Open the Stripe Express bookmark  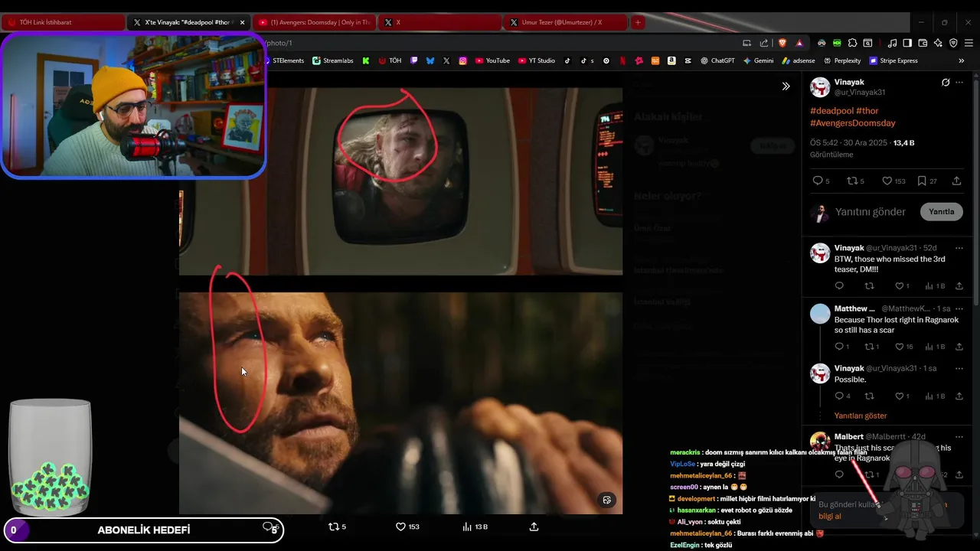(893, 60)
